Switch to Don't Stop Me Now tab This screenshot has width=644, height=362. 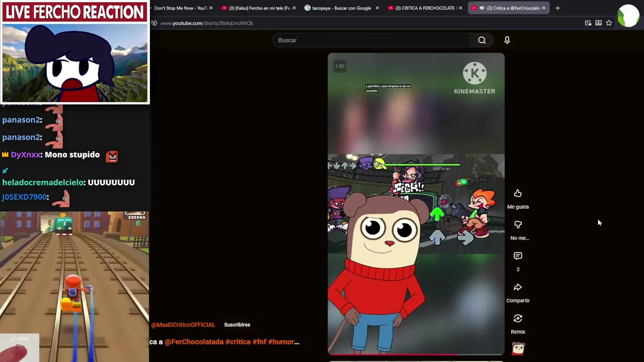tap(181, 8)
